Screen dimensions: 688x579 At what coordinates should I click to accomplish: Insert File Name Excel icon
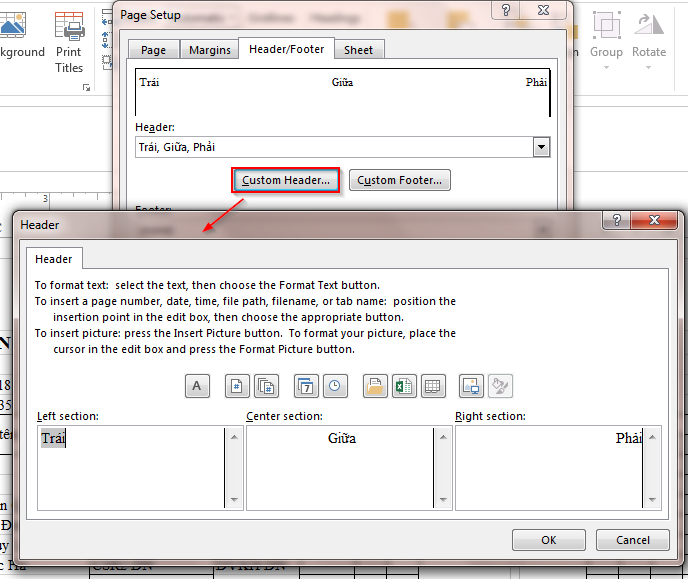(x=403, y=386)
